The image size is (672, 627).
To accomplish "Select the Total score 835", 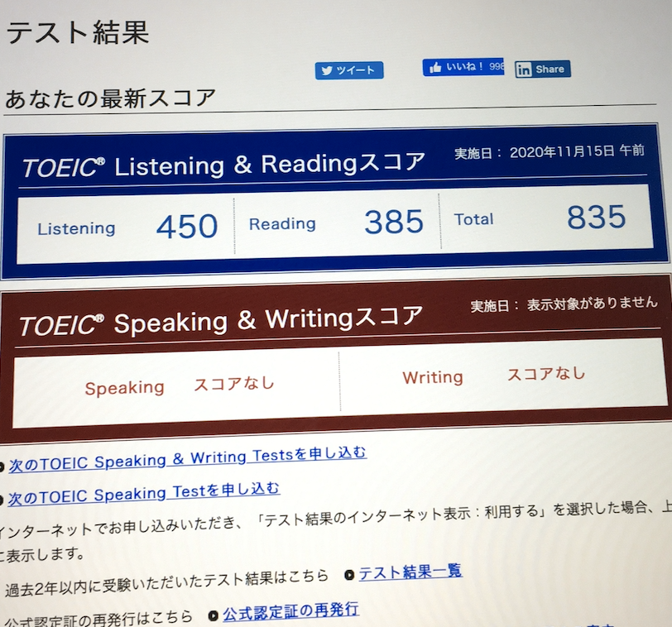I will 597,217.
